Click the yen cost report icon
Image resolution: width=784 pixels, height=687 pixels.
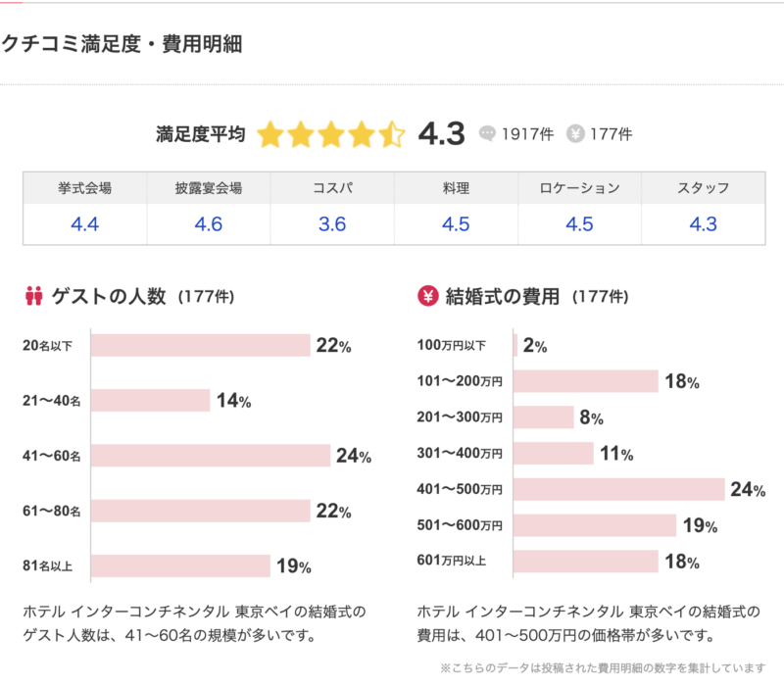[576, 134]
